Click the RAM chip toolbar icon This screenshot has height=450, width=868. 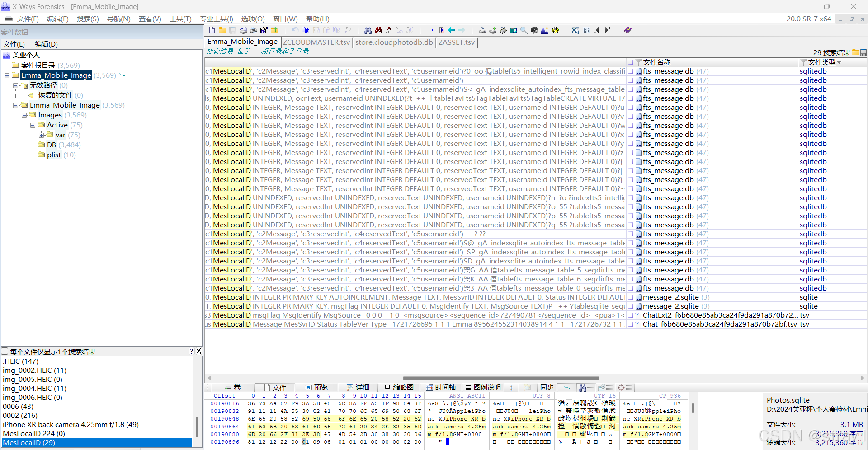(x=503, y=30)
